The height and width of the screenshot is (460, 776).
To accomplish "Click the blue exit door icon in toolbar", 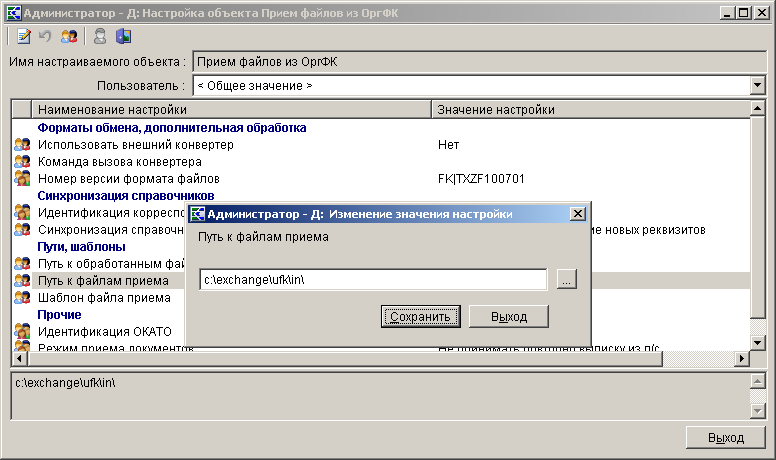I will (x=123, y=37).
